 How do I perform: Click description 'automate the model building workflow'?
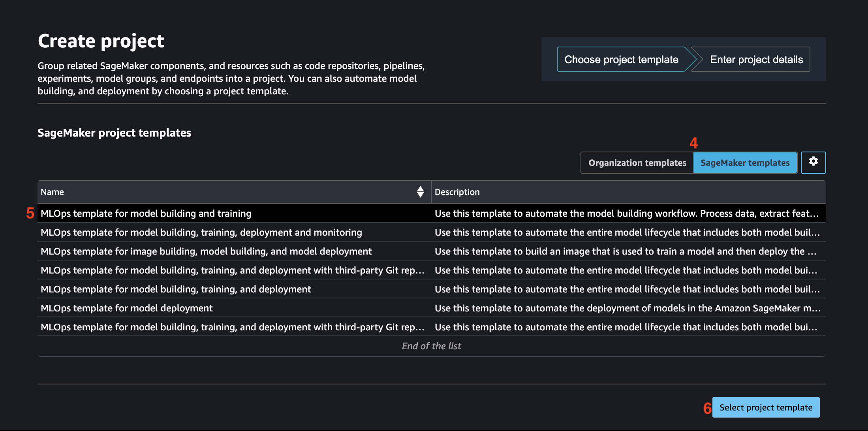click(x=627, y=214)
